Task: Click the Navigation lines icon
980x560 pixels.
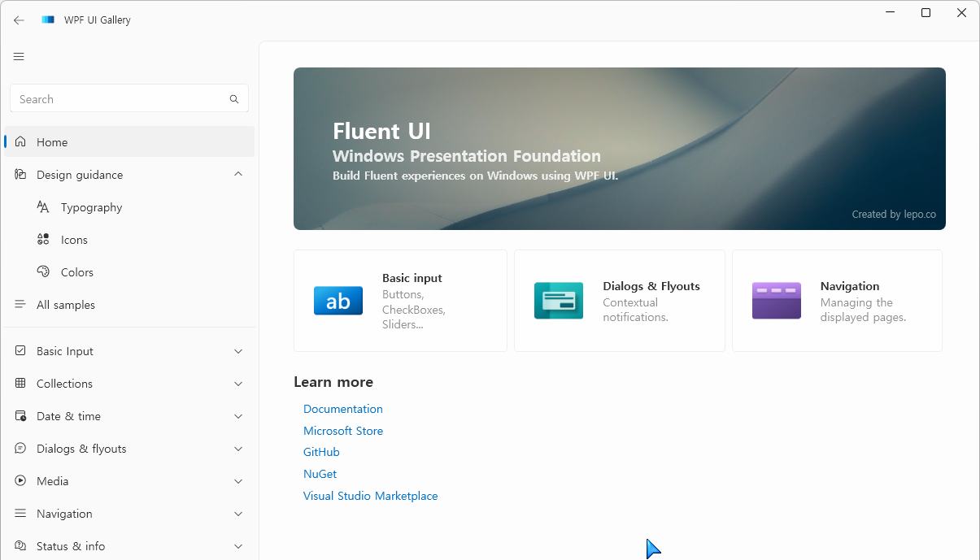Action: coord(20,514)
